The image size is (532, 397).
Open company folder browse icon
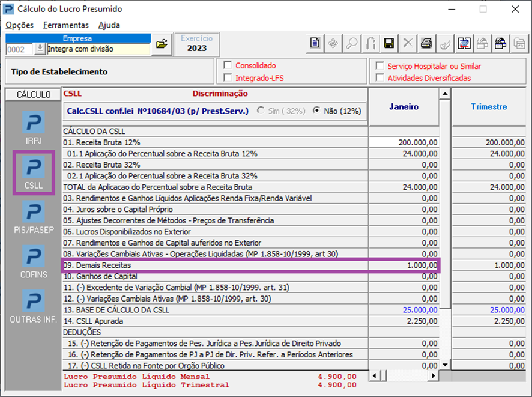(x=162, y=44)
